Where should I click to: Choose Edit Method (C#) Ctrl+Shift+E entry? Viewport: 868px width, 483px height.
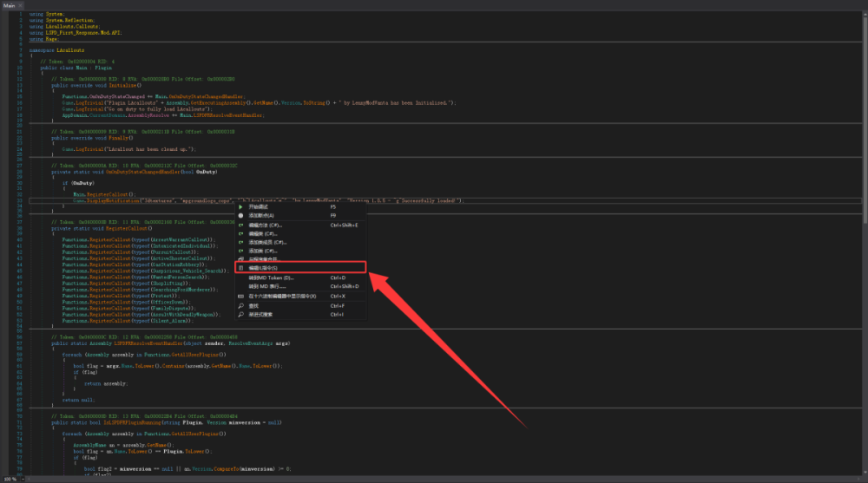coord(300,225)
